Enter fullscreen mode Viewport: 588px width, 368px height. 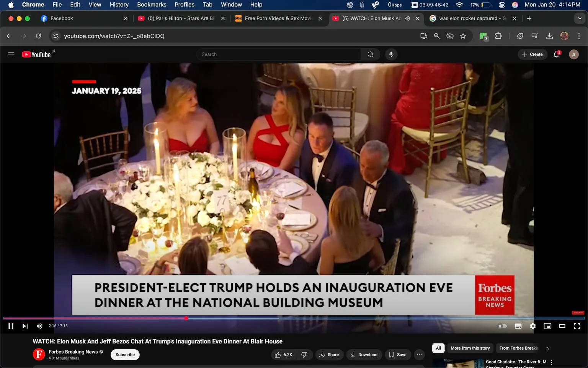[x=577, y=326]
